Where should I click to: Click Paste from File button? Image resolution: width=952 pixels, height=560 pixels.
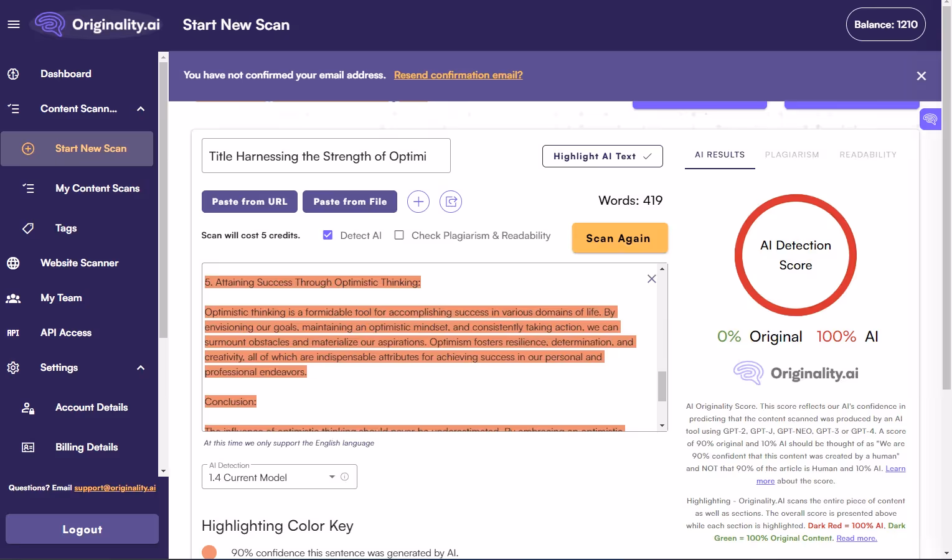[350, 202]
